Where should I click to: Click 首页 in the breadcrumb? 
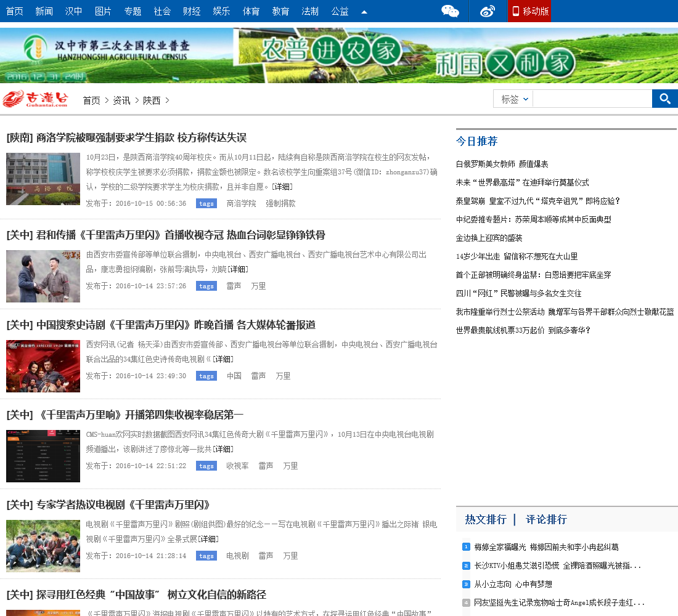(x=92, y=100)
